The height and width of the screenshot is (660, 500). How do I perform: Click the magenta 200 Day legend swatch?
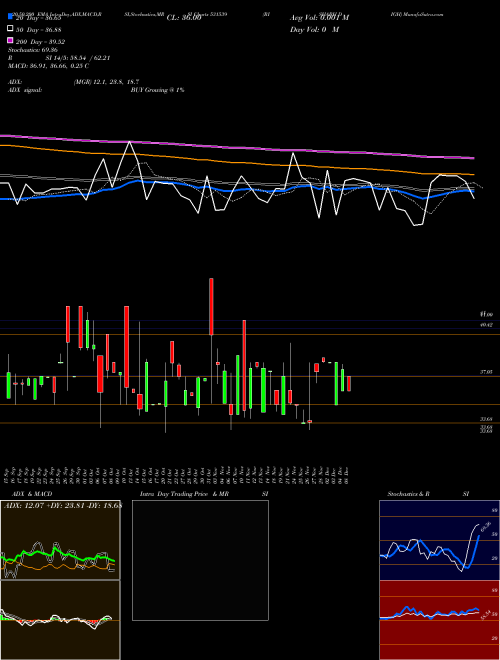pos(10,41)
